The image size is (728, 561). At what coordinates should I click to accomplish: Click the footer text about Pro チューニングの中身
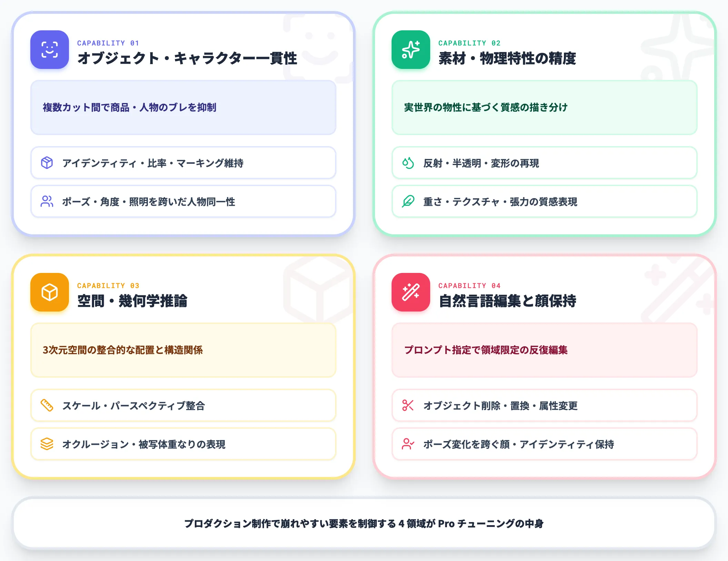(x=364, y=523)
